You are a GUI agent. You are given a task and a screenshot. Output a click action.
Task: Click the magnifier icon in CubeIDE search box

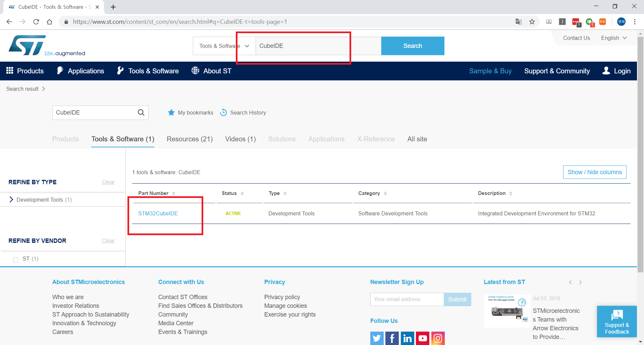[x=141, y=113]
